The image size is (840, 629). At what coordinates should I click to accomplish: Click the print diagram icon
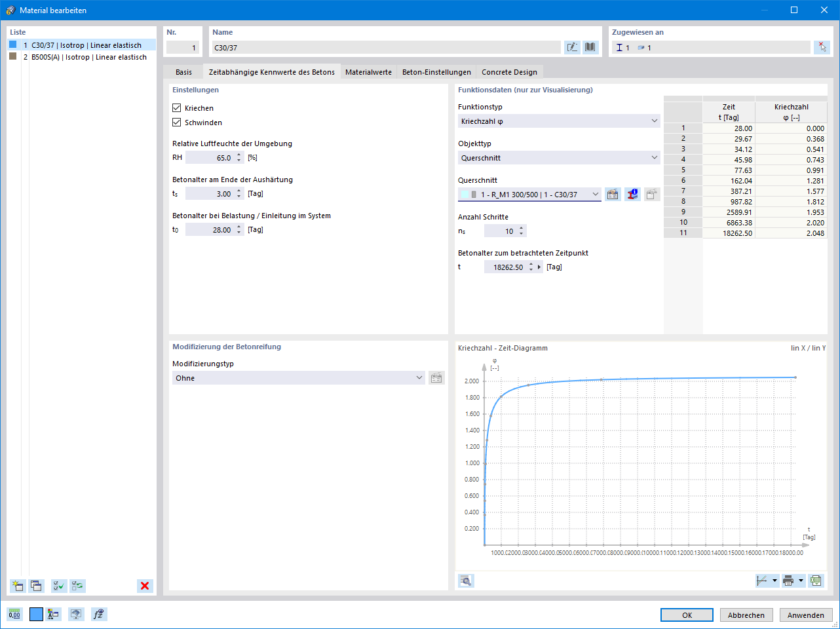(x=788, y=581)
